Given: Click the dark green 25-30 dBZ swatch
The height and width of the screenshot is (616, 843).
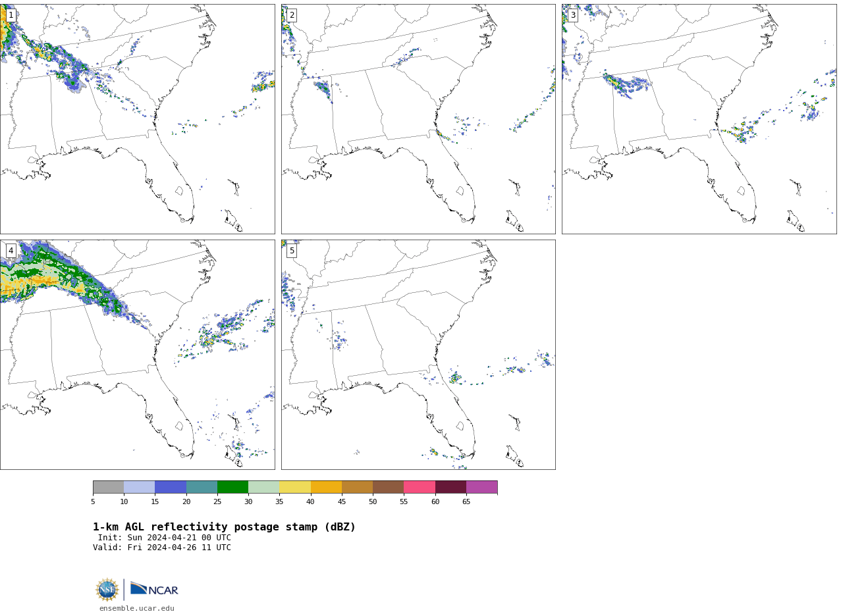Looking at the screenshot, I should click(x=232, y=487).
